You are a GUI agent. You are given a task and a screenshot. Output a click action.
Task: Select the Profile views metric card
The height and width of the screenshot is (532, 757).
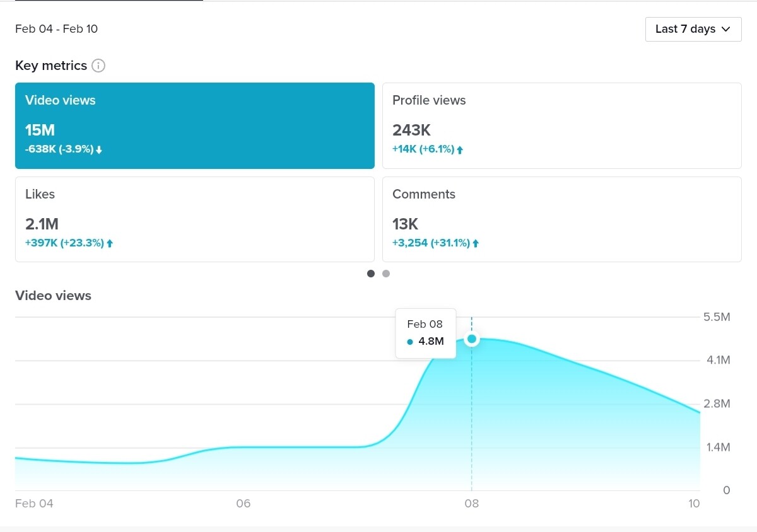(562, 125)
